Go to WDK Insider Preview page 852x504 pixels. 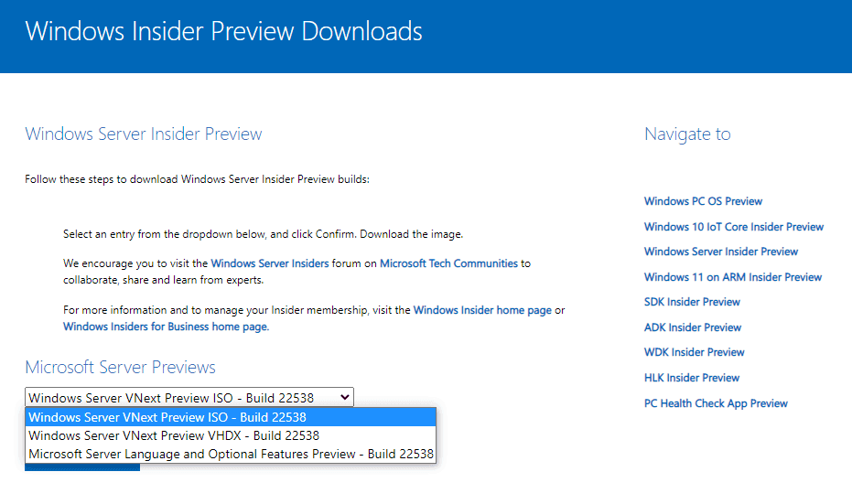click(x=694, y=352)
